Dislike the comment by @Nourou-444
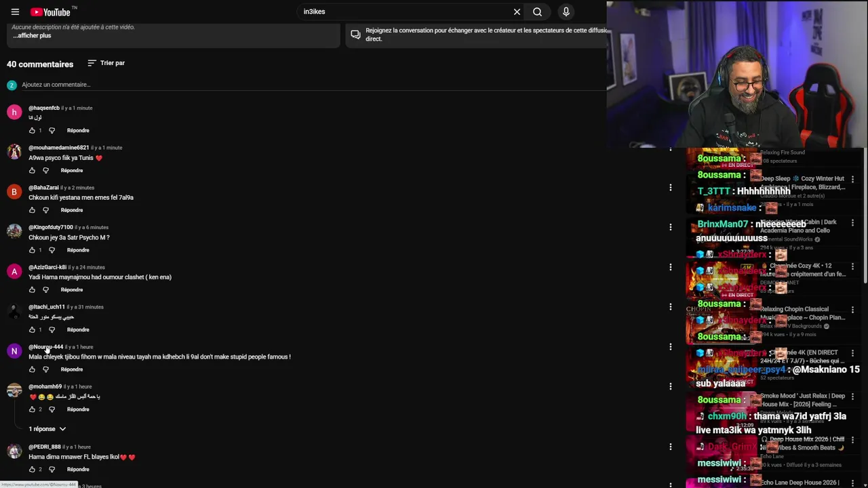The image size is (868, 488). pos(45,369)
